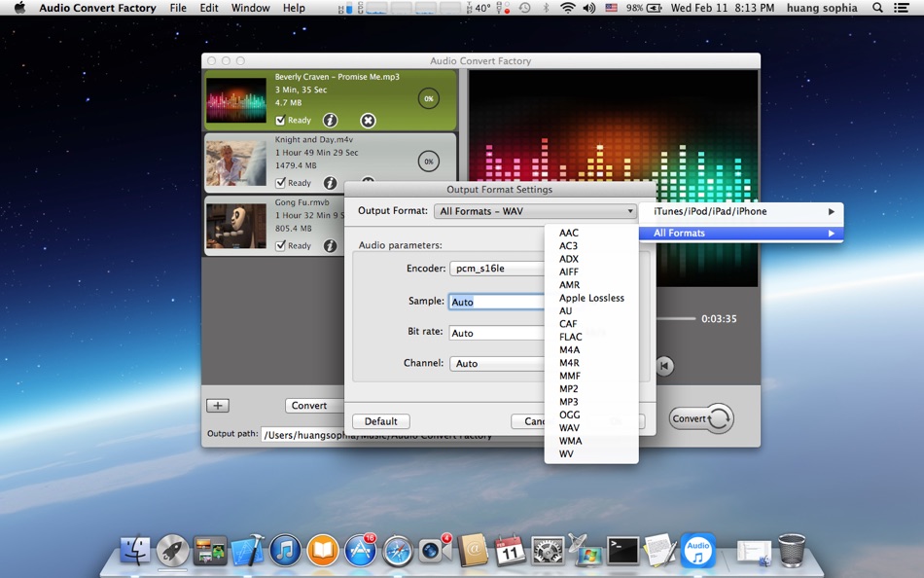Click the Cancel button in settings dialog
Image resolution: width=924 pixels, height=578 pixels.
pyautogui.click(x=528, y=421)
